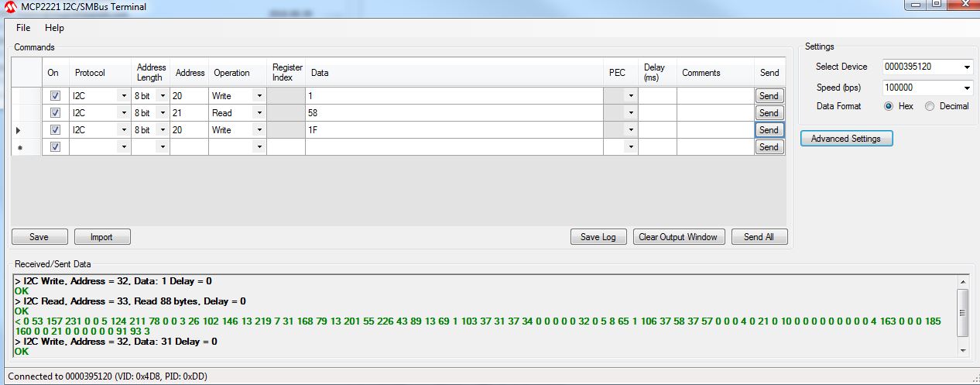Click the Save button
Viewport: 980px width, 385px height.
39,237
